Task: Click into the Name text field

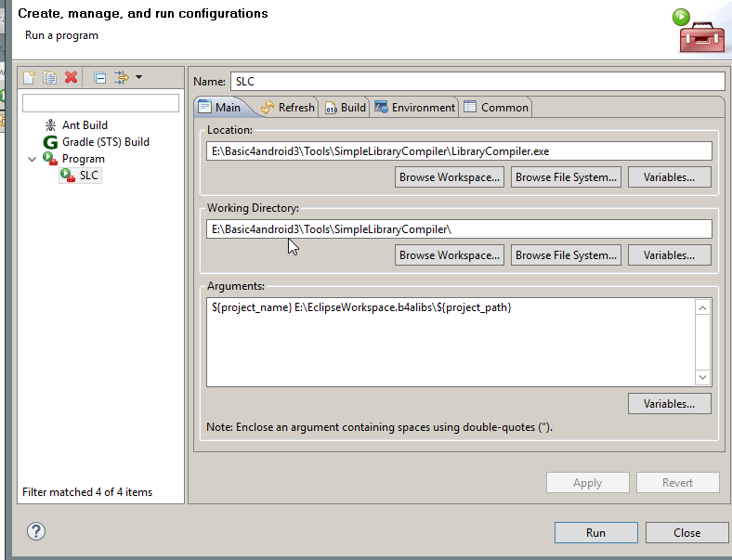Action: point(477,82)
